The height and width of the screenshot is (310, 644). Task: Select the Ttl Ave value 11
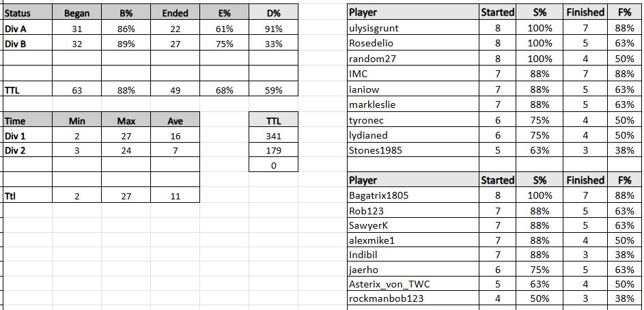176,196
